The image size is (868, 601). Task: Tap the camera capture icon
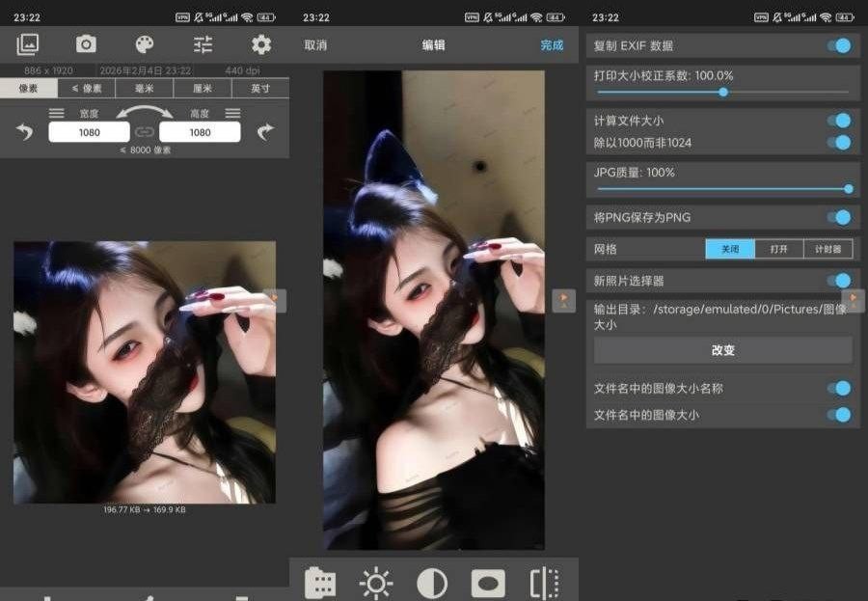click(86, 44)
